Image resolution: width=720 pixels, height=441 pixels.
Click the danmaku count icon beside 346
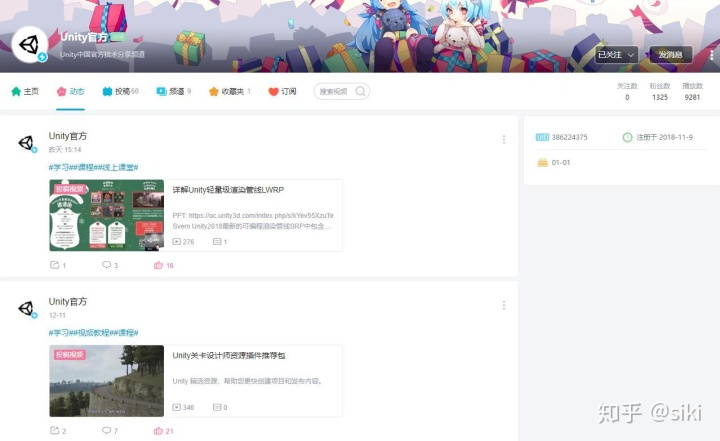coord(217,407)
